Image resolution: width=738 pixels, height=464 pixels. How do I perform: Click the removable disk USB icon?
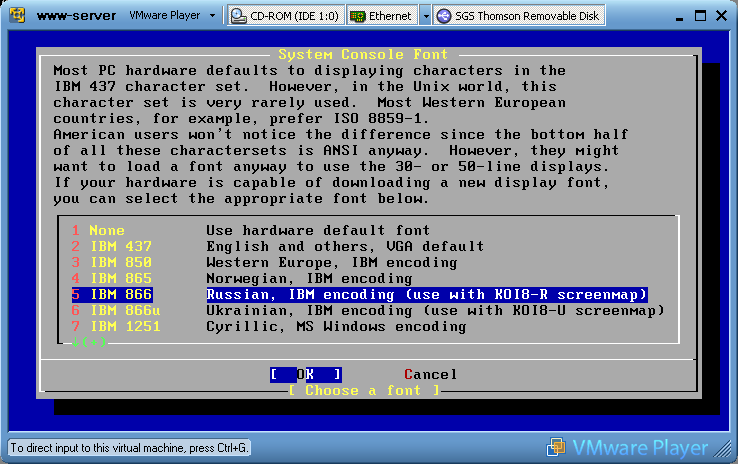443,16
